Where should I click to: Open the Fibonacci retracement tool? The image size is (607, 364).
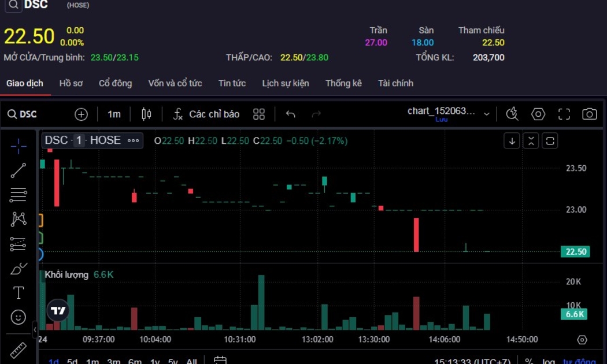pos(18,195)
